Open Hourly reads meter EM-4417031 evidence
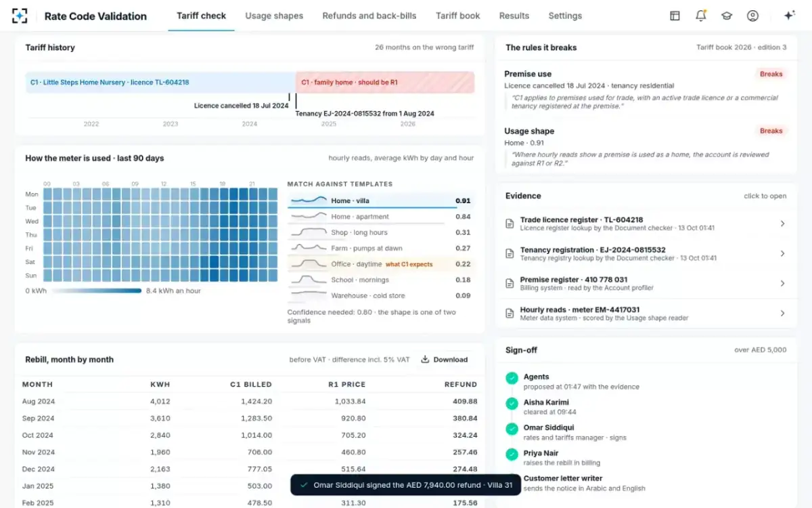The height and width of the screenshot is (508, 812). [646, 313]
